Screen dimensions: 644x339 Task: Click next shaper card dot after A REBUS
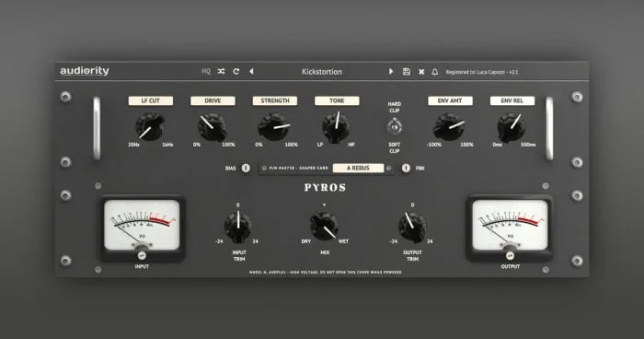388,168
